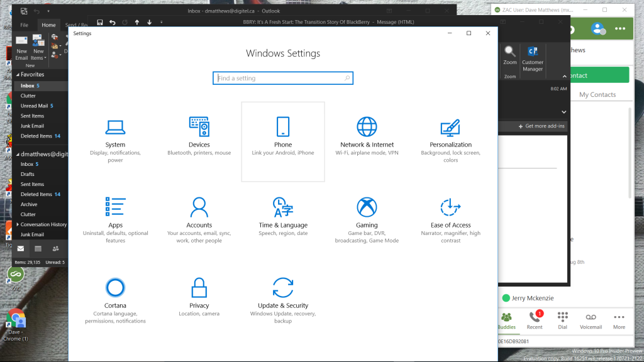Click the ZAC user profile icon
This screenshot has width=644, height=362.
point(599,29)
